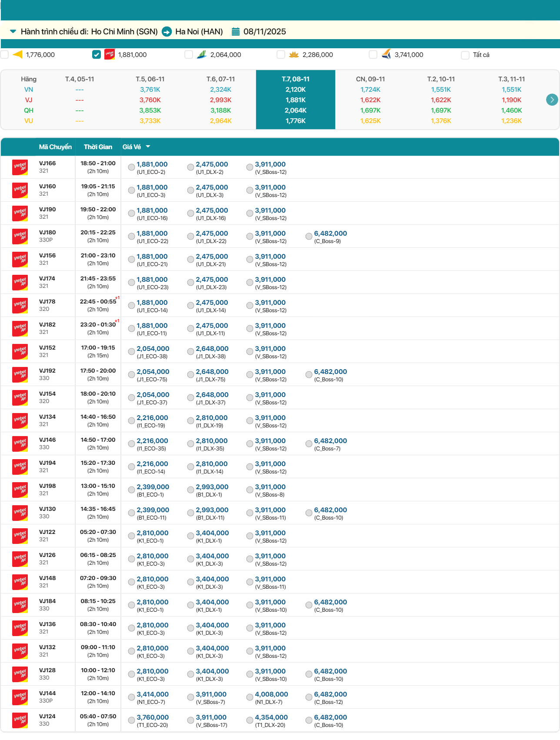Image resolution: width=560 pixels, height=740 pixels.
Task: Enable the 'Tất cả' airlines checkbox
Action: tap(465, 55)
